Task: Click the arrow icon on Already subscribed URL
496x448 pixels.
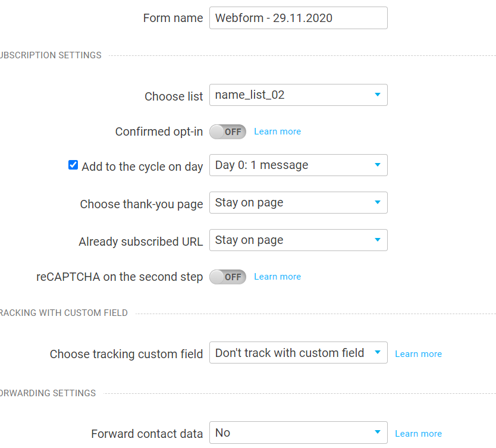Action: 378,240
